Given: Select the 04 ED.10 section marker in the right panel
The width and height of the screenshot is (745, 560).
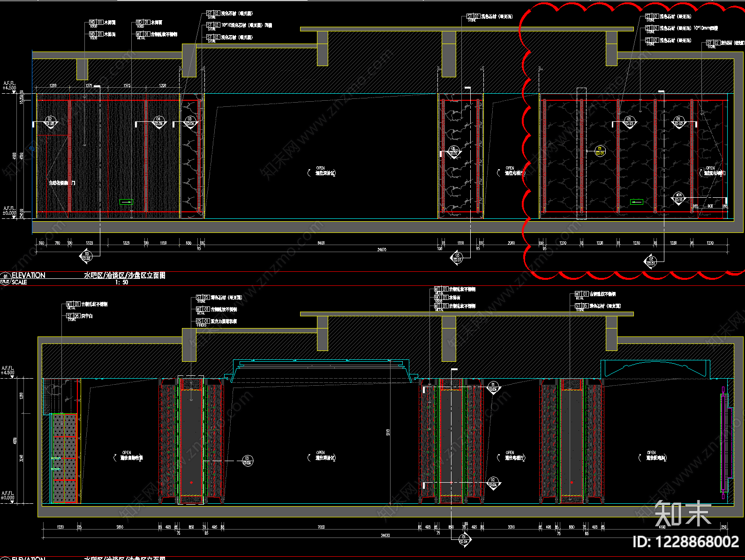Looking at the screenshot, I should click(678, 198).
